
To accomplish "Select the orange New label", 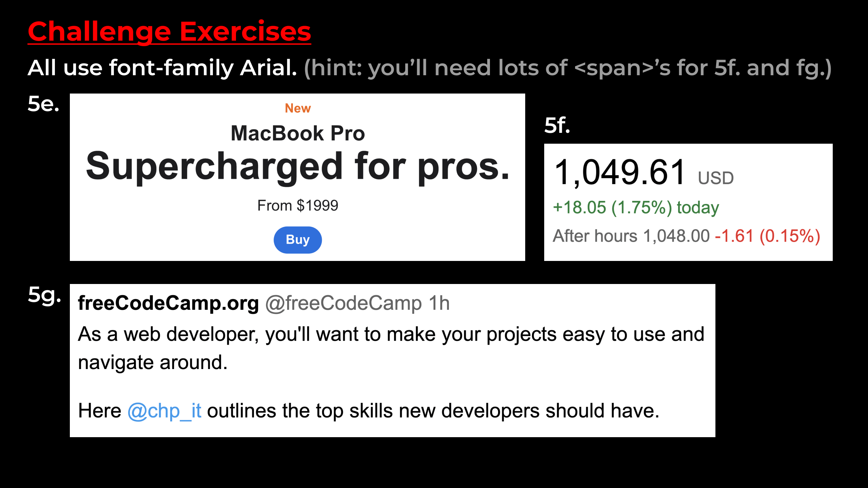I will click(298, 108).
